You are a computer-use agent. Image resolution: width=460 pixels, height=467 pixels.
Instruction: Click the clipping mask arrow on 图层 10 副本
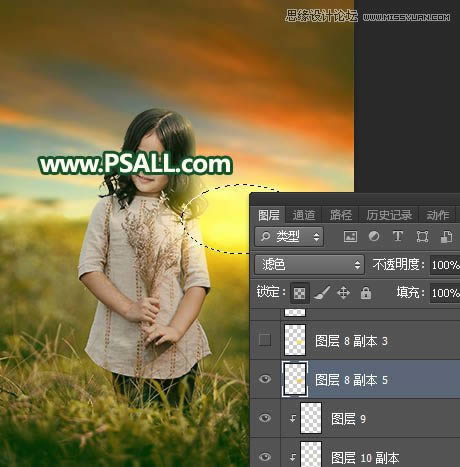293,457
